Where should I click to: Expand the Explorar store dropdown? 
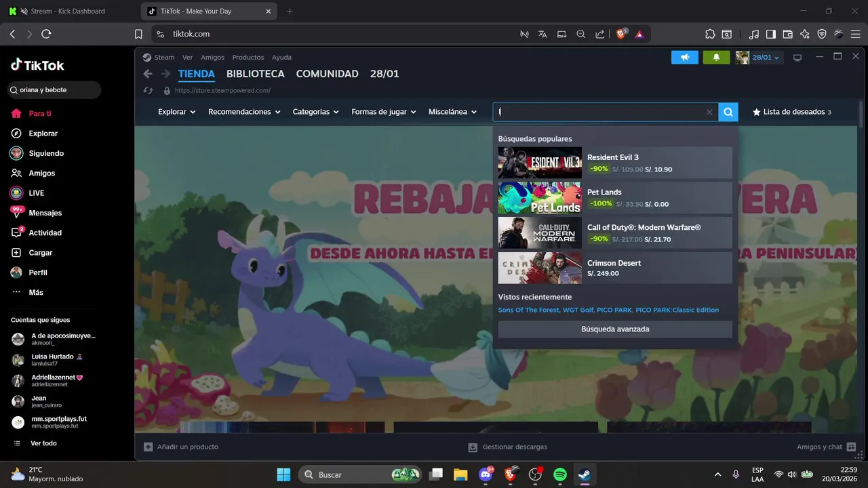point(176,112)
